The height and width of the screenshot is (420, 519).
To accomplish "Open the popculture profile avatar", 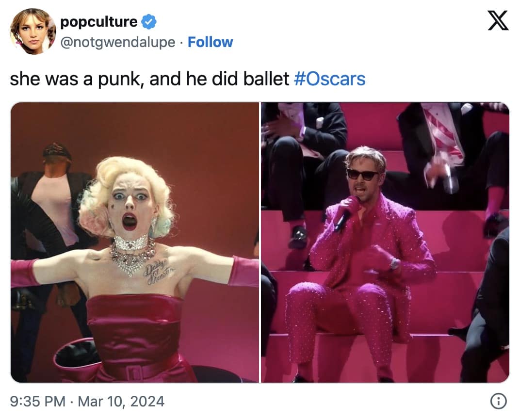I will coord(33,31).
